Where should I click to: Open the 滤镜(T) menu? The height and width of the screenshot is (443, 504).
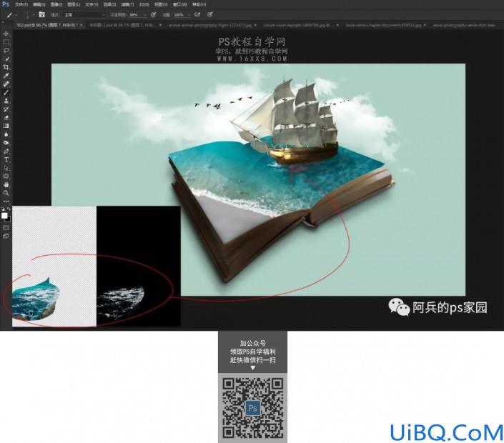click(x=127, y=4)
